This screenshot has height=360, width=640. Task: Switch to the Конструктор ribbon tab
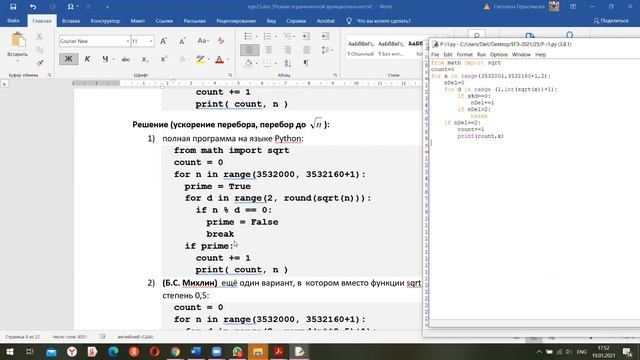[105, 21]
